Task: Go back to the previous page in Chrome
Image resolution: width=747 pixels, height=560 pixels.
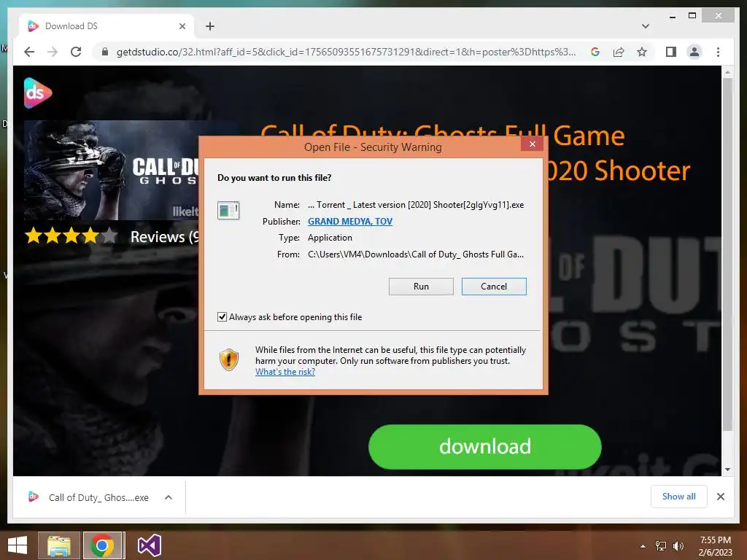Action: [x=29, y=52]
